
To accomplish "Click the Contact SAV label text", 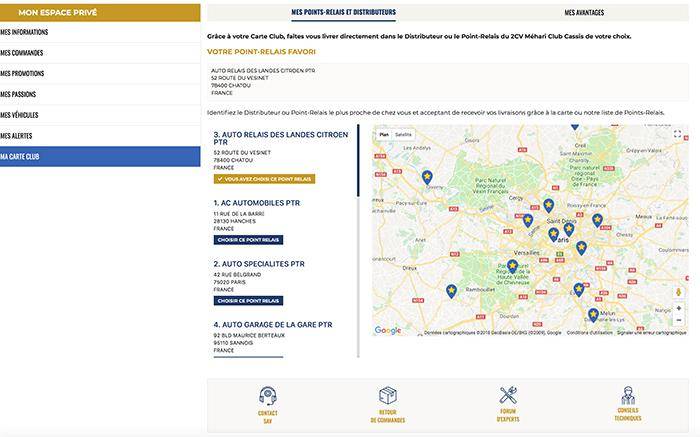I will click(x=267, y=417).
